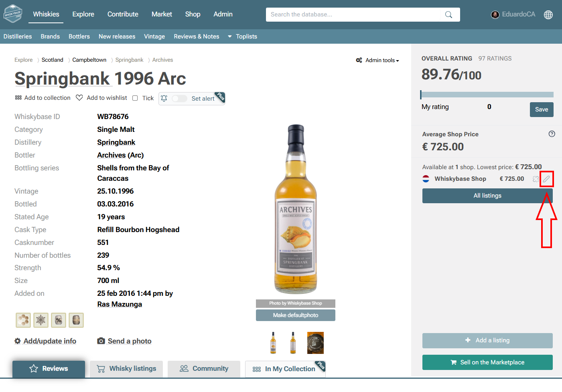This screenshot has height=392, width=562.
Task: Click the dotted circle icon beside € 725.00
Action: point(536,179)
